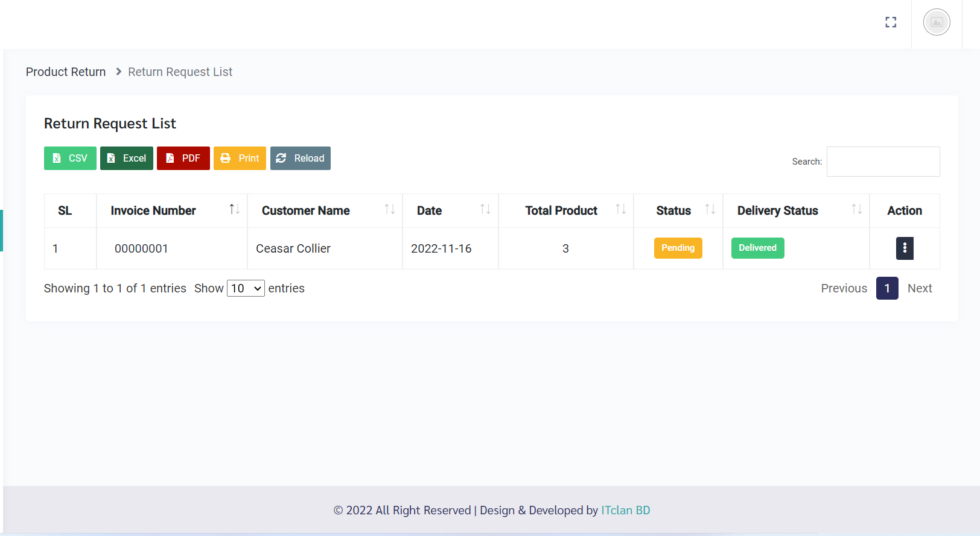
Task: Select page 1 in pagination
Action: [x=887, y=289]
